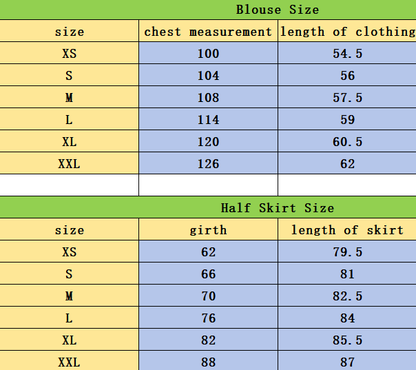This screenshot has height=370, width=416.
Task: Click skirt length 84 cell
Action: click(347, 317)
